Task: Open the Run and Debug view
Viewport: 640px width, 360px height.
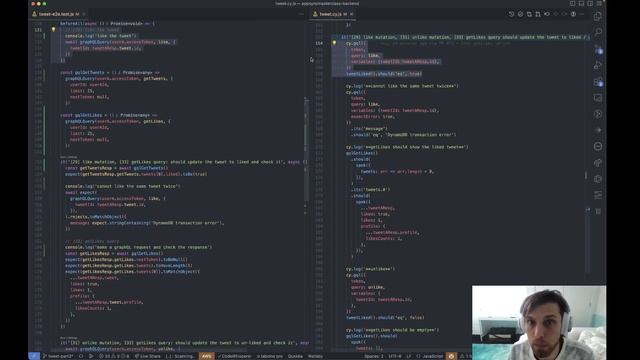Action: pos(598,65)
